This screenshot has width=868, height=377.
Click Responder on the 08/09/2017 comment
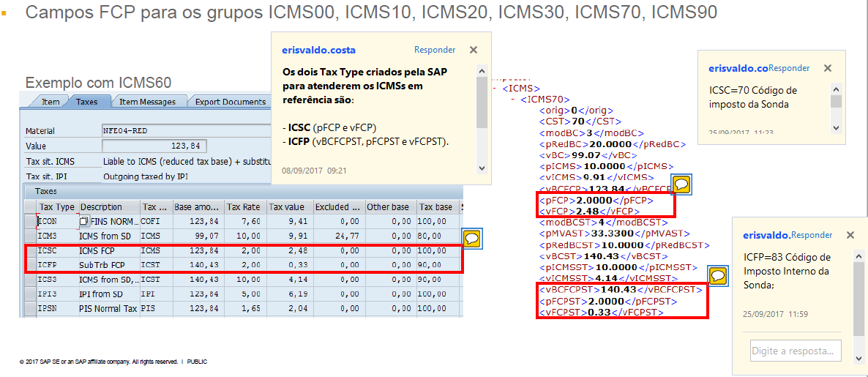click(435, 50)
